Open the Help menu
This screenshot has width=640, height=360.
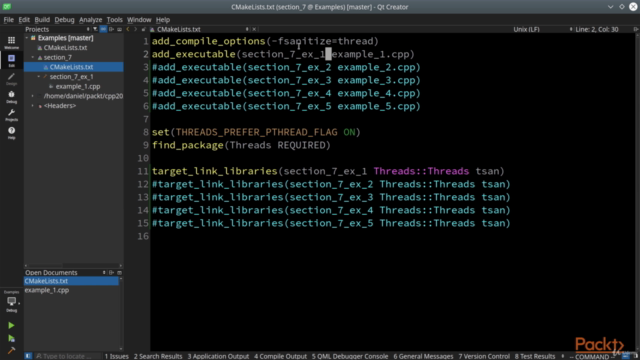(x=162, y=20)
